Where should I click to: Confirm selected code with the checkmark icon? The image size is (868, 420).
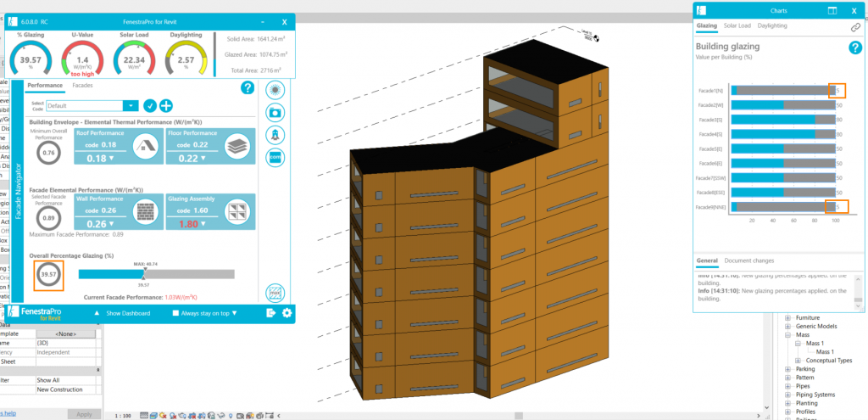149,106
